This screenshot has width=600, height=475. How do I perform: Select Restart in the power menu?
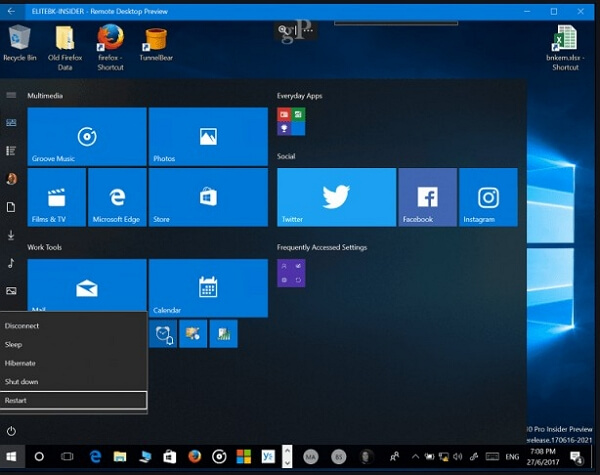73,400
